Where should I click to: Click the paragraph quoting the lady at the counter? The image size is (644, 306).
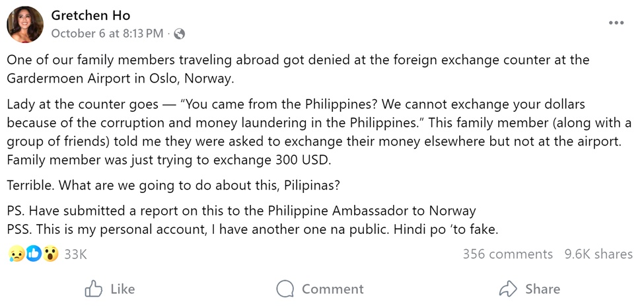(x=317, y=132)
